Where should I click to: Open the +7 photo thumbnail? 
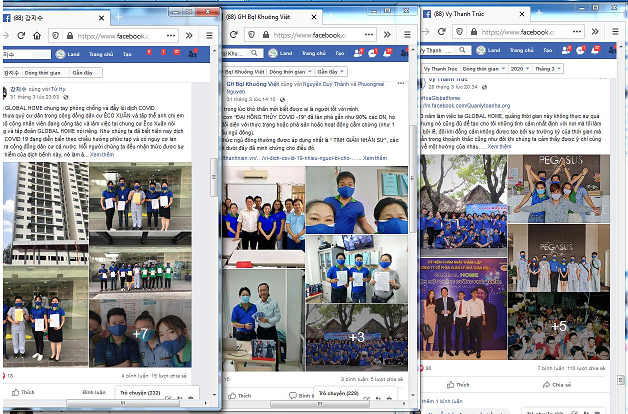140,333
